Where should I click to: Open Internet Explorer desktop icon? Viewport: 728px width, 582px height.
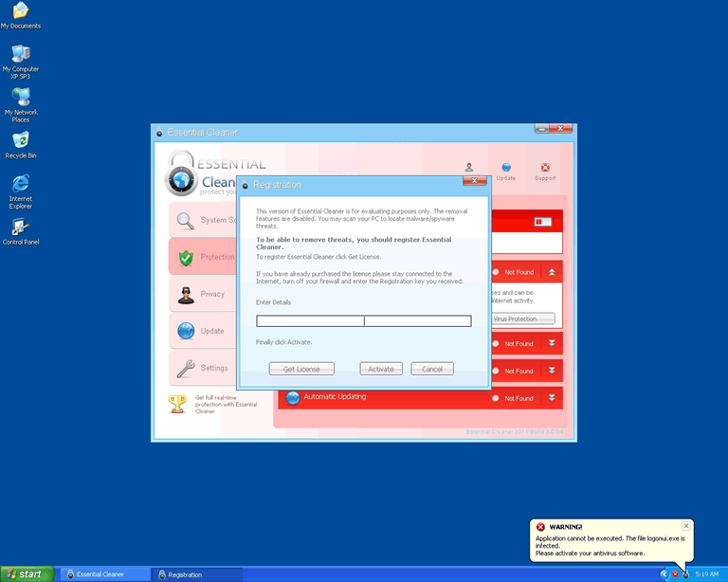coord(20,183)
